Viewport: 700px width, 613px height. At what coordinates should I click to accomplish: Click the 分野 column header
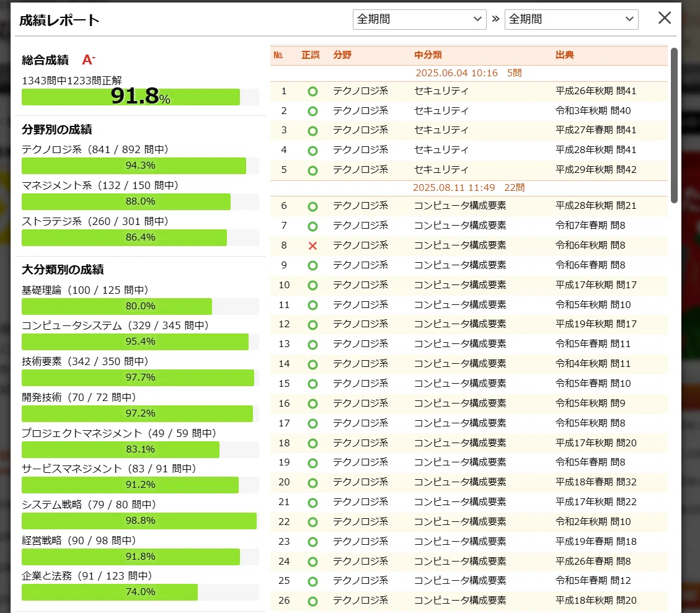pyautogui.click(x=342, y=55)
